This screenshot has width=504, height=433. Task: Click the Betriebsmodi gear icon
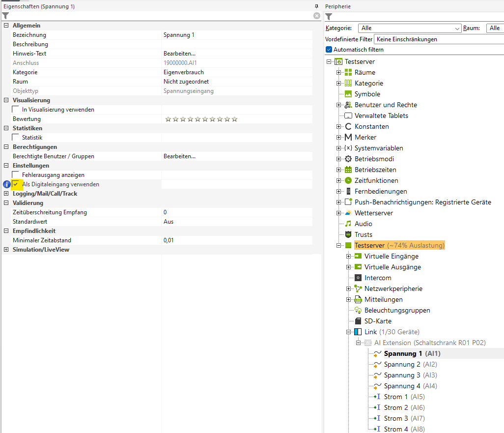click(348, 159)
